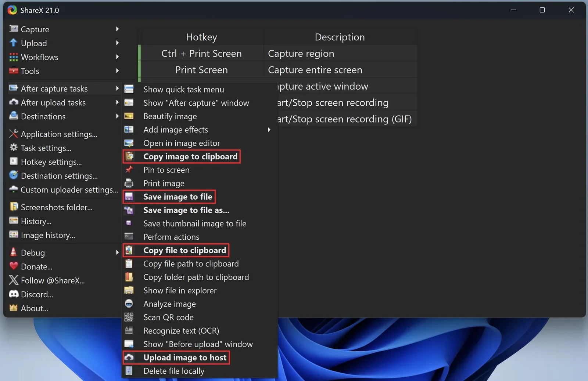Click the Capture camera icon

pyautogui.click(x=14, y=29)
